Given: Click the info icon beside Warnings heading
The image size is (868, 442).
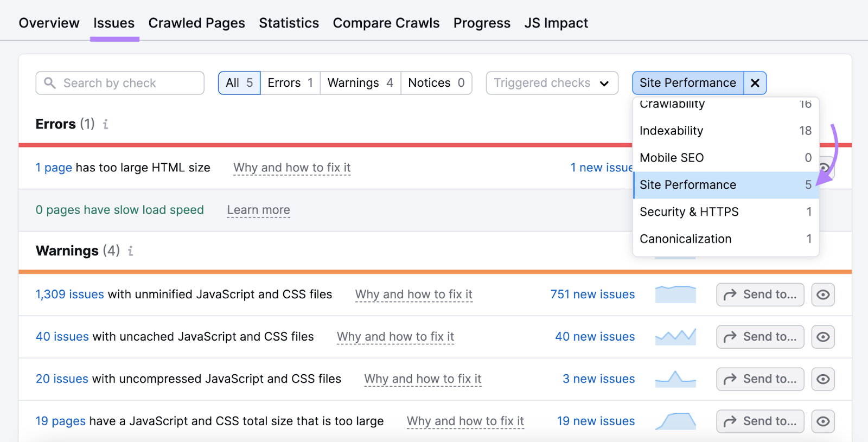Looking at the screenshot, I should [130, 251].
